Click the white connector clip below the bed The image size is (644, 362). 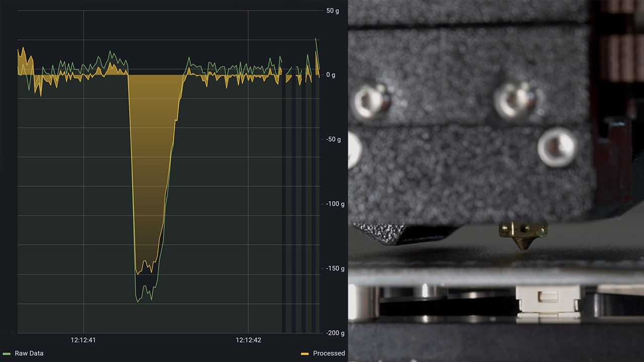[549, 304]
